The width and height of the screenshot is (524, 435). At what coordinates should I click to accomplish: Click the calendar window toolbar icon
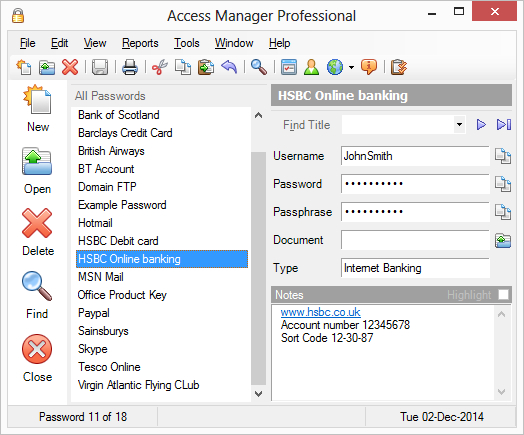tap(289, 67)
